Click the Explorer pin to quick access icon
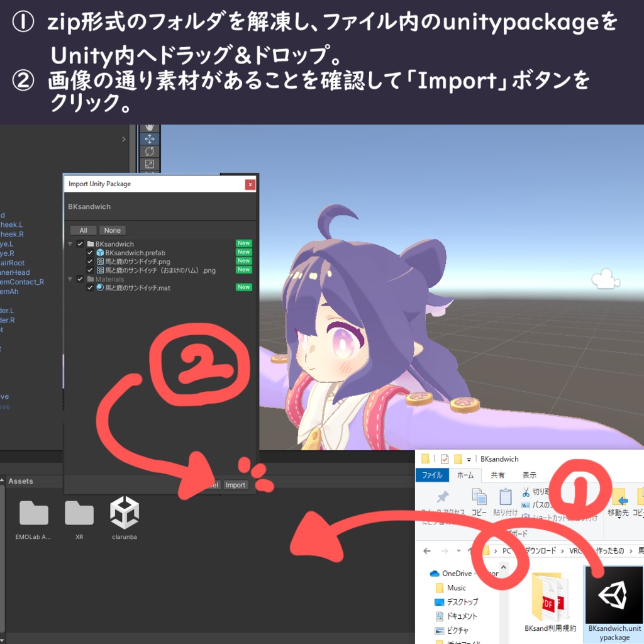This screenshot has height=644, width=644. pos(443,497)
